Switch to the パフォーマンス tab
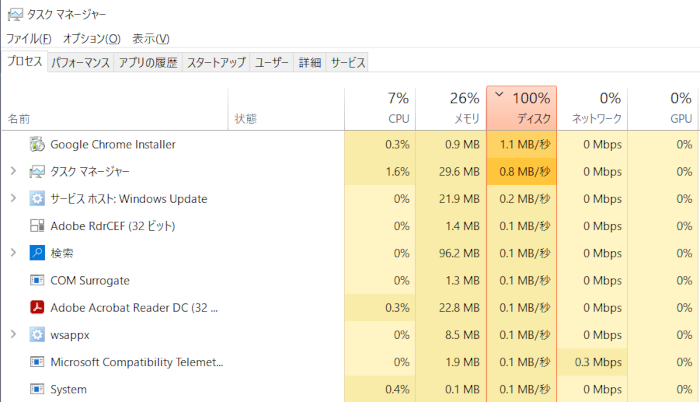700x402 pixels. pyautogui.click(x=80, y=63)
